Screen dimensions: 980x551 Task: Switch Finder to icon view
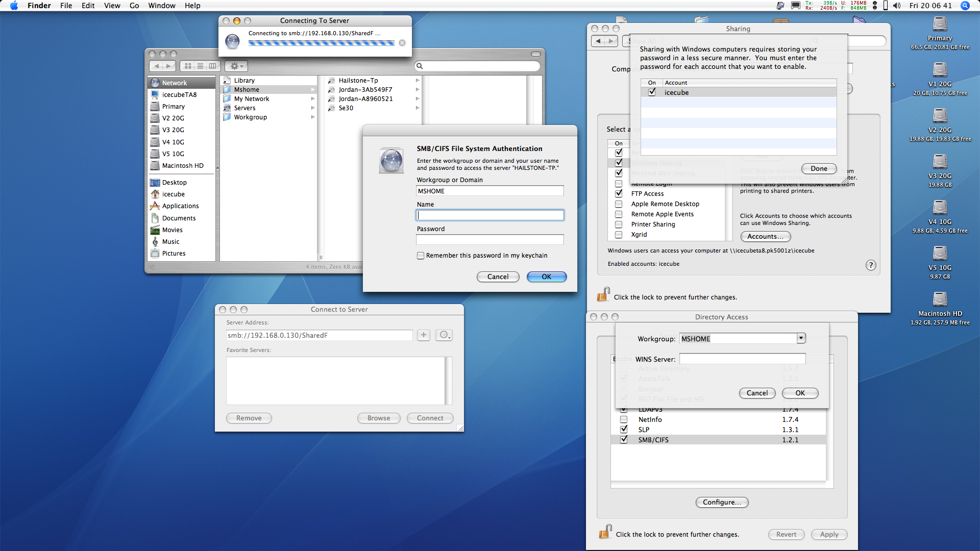(x=188, y=66)
